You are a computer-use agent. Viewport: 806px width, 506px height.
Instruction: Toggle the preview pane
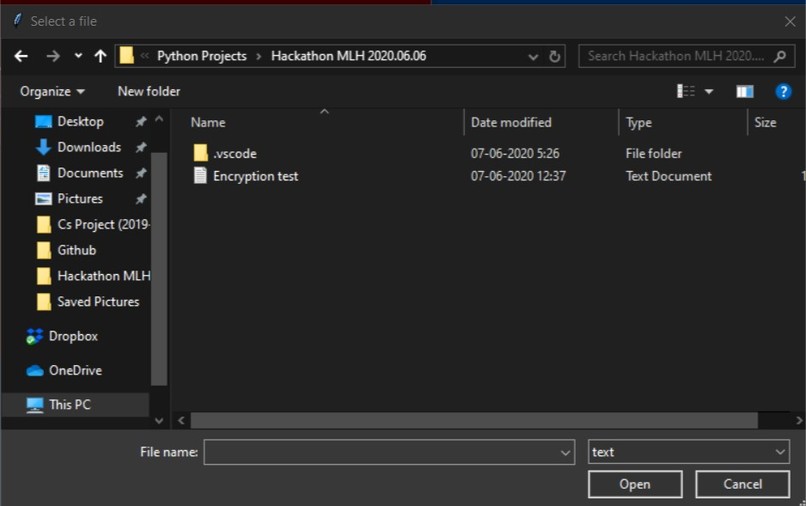745,92
